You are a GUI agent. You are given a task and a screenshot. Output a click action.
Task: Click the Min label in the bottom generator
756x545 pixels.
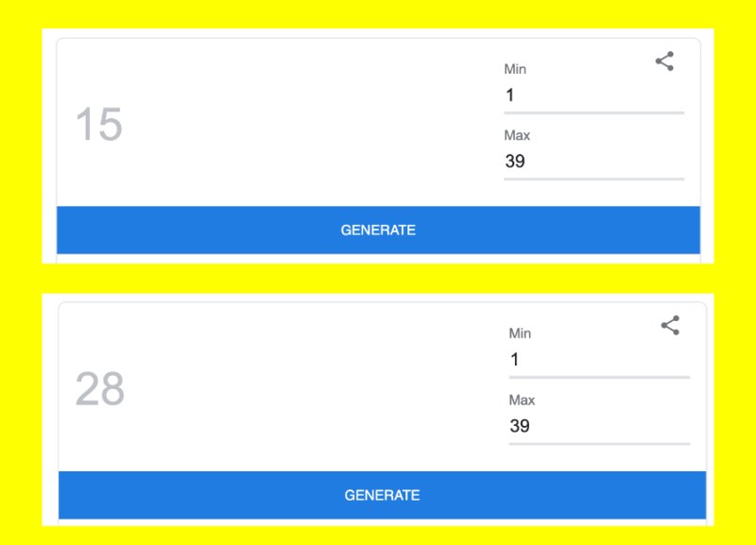(520, 333)
